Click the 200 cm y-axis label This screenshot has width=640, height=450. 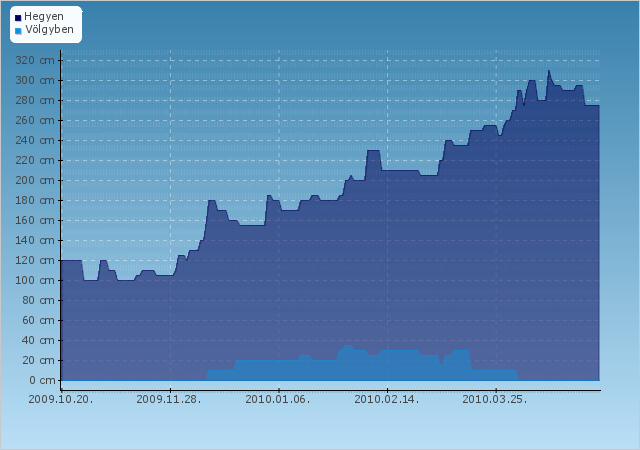tap(35, 180)
